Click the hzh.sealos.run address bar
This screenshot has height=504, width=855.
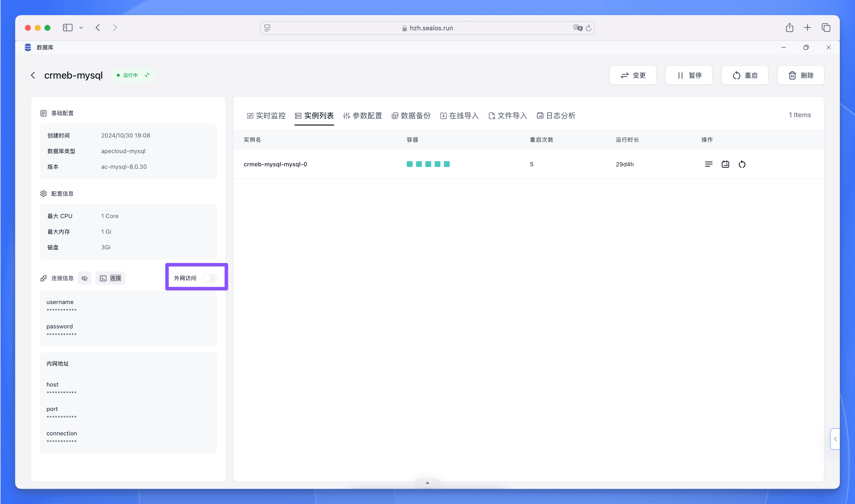(x=428, y=28)
